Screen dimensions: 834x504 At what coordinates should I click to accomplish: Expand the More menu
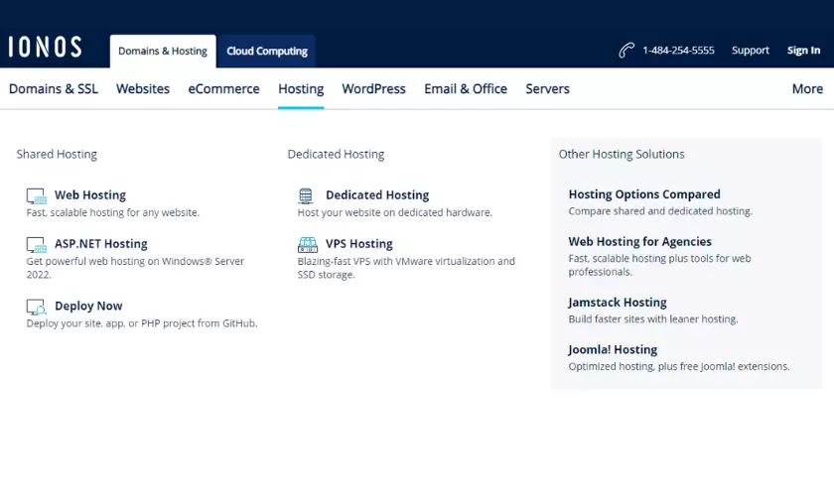(x=807, y=88)
